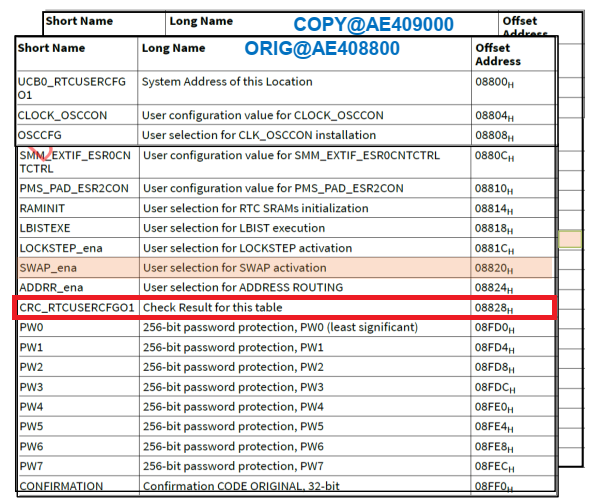Click offset address 08FE4H
This screenshot has width=592, height=502.
(x=495, y=427)
